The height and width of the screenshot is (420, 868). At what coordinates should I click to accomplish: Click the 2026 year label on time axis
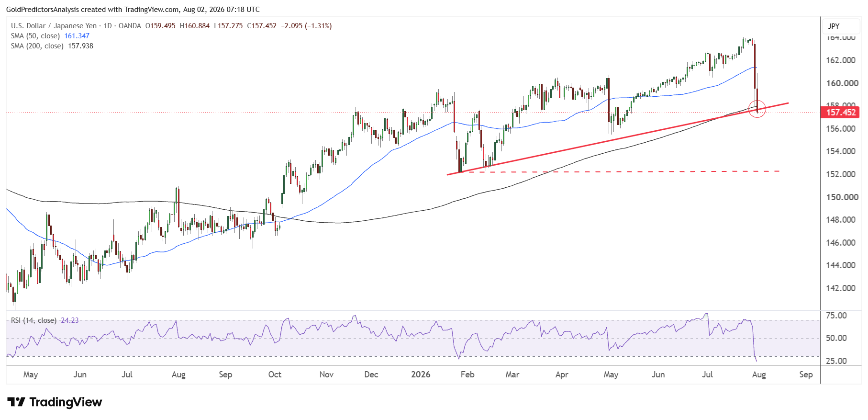(x=421, y=375)
